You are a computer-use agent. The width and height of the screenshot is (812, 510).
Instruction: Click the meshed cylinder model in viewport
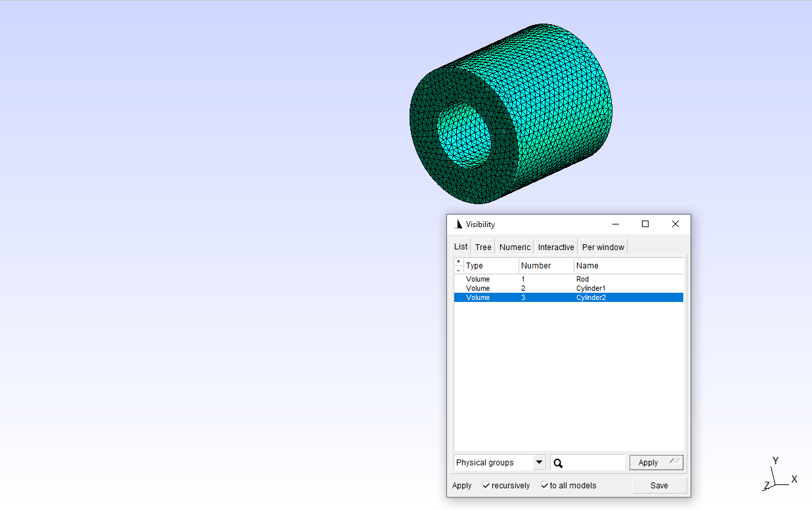coord(511,114)
